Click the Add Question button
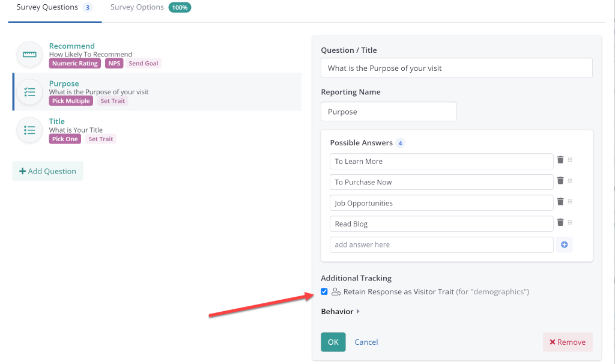Screen dimensions: 615x364 pyautogui.click(x=48, y=171)
